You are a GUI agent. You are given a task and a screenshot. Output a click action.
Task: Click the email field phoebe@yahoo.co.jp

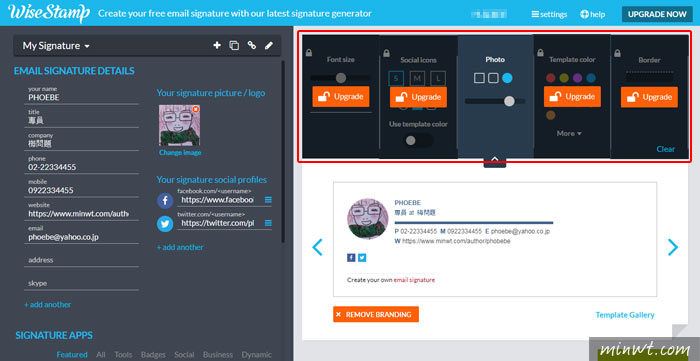pos(82,237)
